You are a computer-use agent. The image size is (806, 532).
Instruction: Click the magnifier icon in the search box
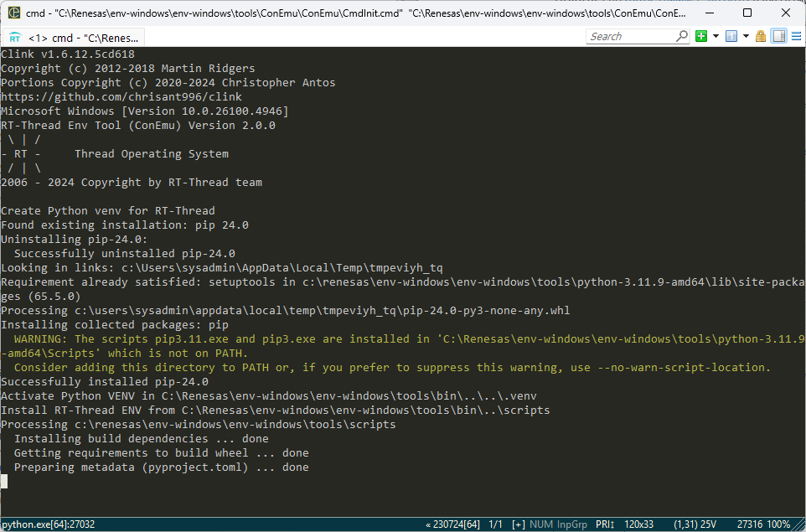click(682, 36)
